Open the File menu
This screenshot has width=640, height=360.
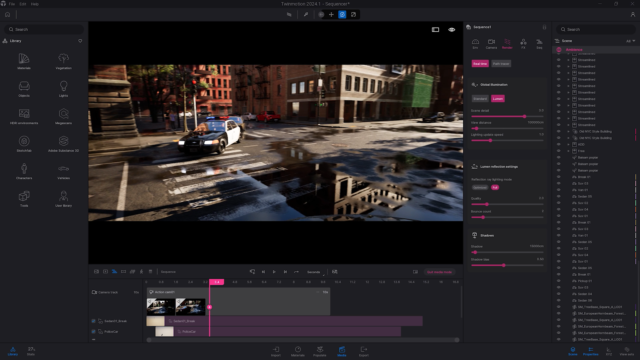pos(12,4)
